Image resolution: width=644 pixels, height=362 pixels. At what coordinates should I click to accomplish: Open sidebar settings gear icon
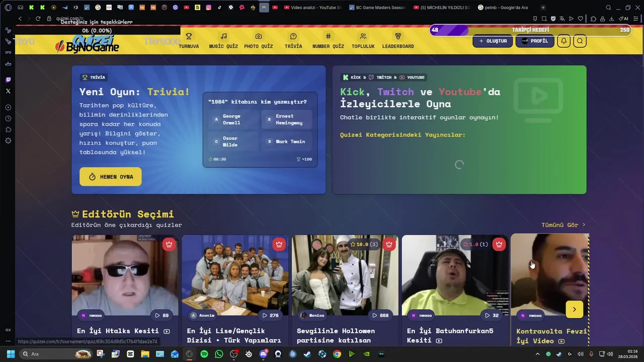[8, 141]
